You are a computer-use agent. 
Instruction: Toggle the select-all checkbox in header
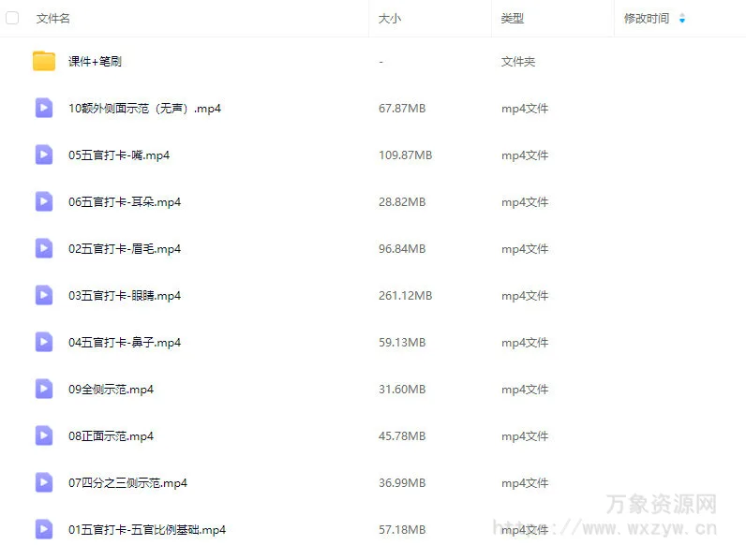[x=12, y=18]
